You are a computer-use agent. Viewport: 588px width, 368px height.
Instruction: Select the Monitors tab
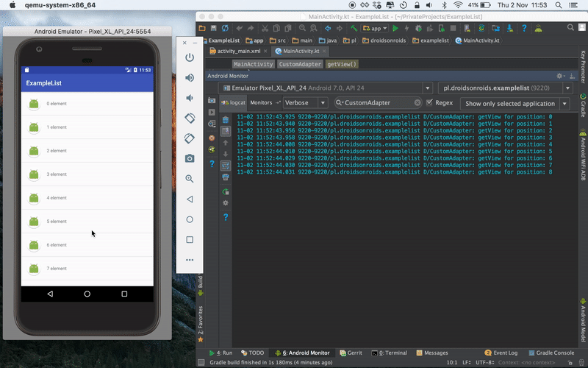pos(261,102)
